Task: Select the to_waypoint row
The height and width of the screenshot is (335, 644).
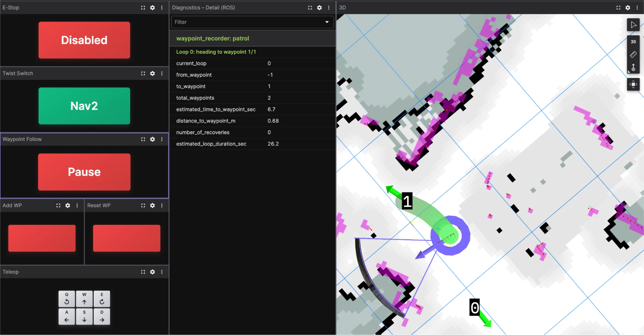Action: pos(253,86)
